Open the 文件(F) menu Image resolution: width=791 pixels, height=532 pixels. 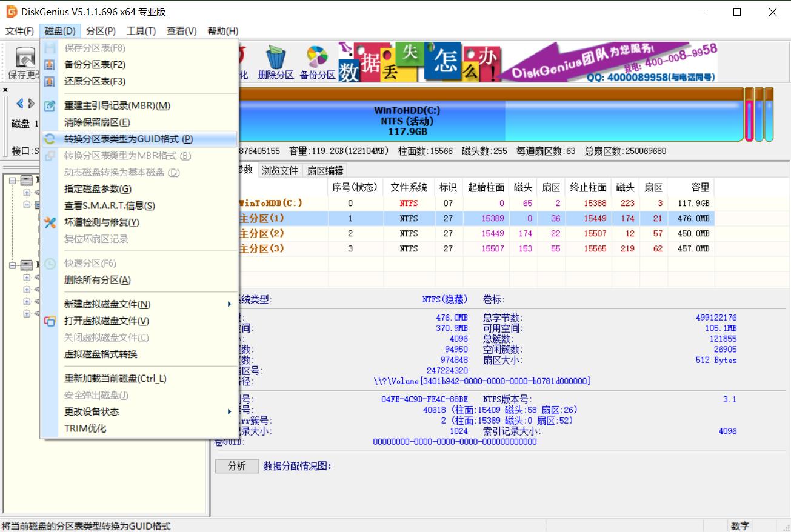pos(20,31)
